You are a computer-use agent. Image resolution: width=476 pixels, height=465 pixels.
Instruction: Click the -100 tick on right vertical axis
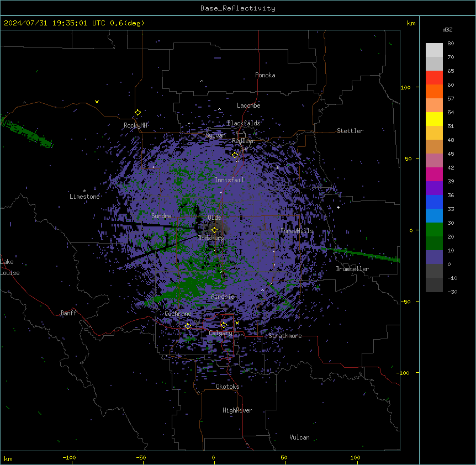click(x=404, y=373)
